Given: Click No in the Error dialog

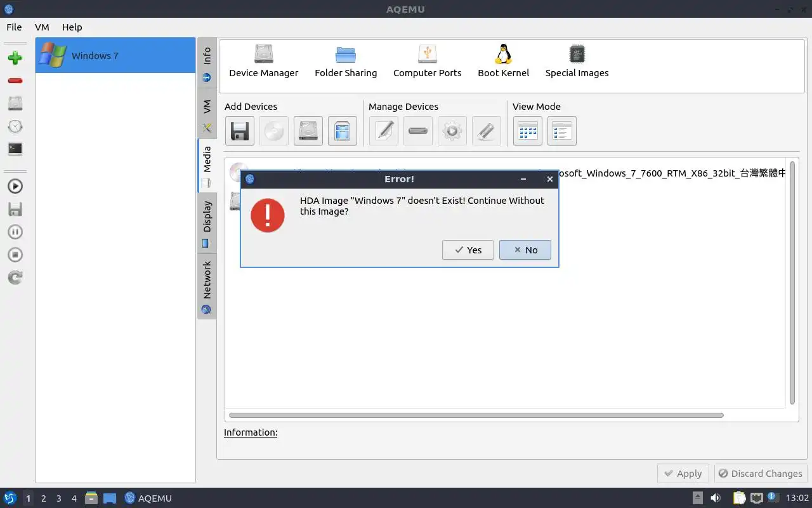Looking at the screenshot, I should pyautogui.click(x=525, y=250).
